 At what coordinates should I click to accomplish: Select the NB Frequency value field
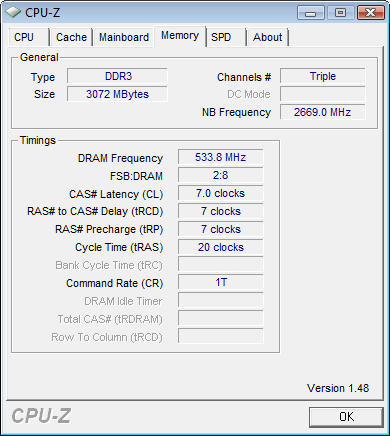tap(323, 112)
